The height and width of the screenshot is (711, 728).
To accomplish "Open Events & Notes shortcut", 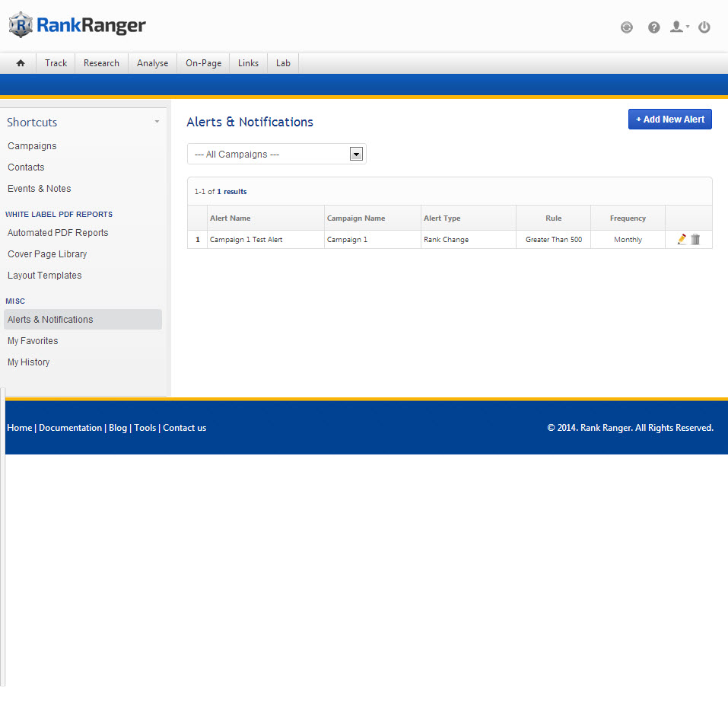I will pos(40,189).
